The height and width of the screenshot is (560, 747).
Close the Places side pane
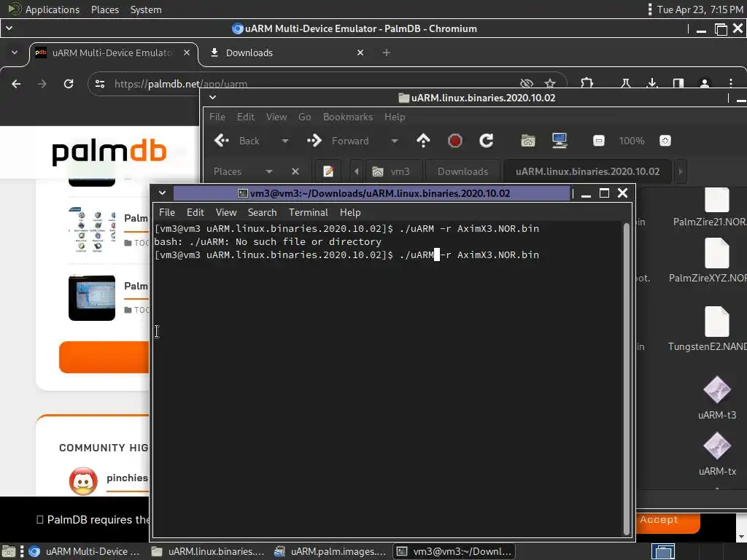point(295,171)
